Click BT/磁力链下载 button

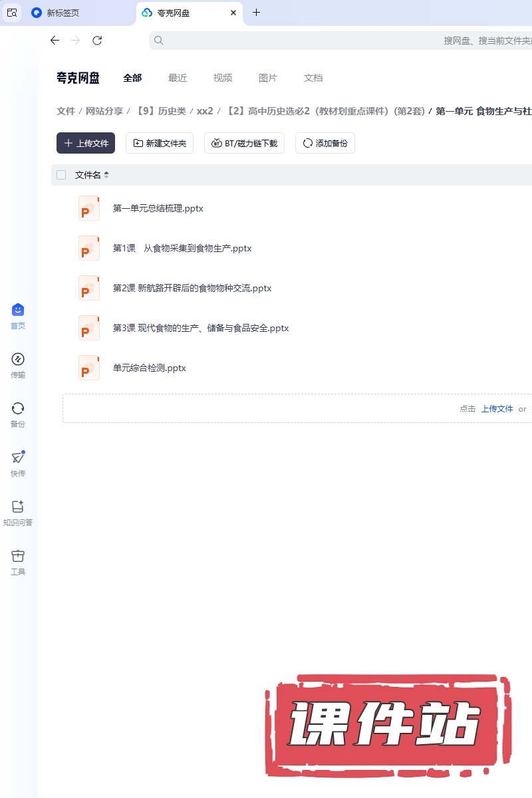click(244, 143)
